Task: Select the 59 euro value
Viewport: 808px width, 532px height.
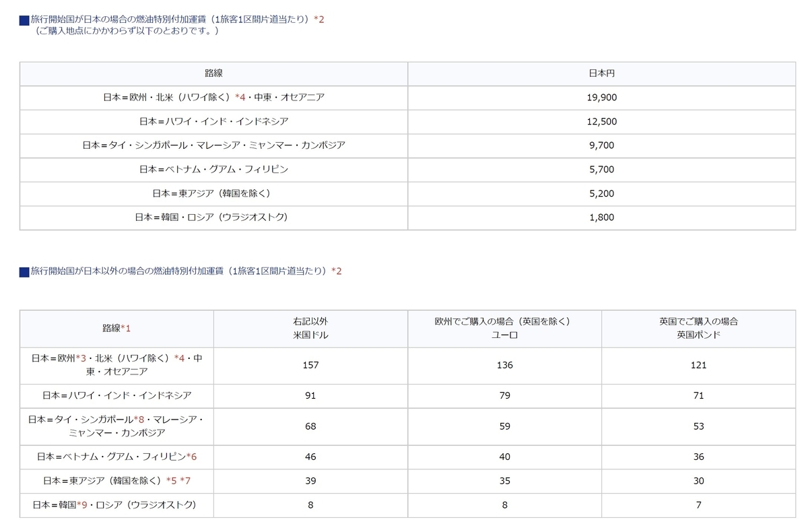Action: [x=504, y=426]
